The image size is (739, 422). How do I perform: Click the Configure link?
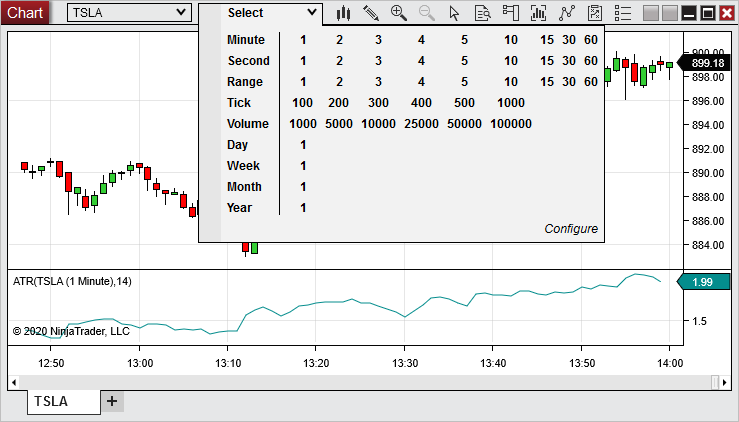point(571,229)
